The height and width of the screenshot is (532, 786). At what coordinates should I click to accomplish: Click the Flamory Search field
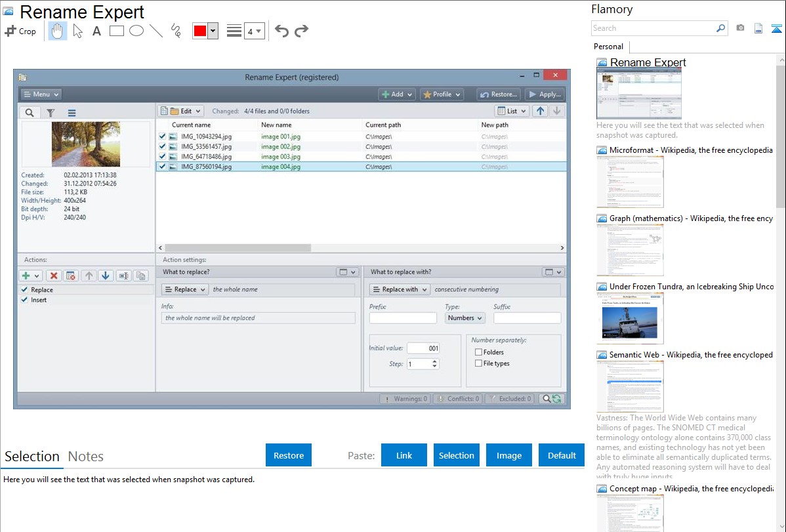coord(653,28)
